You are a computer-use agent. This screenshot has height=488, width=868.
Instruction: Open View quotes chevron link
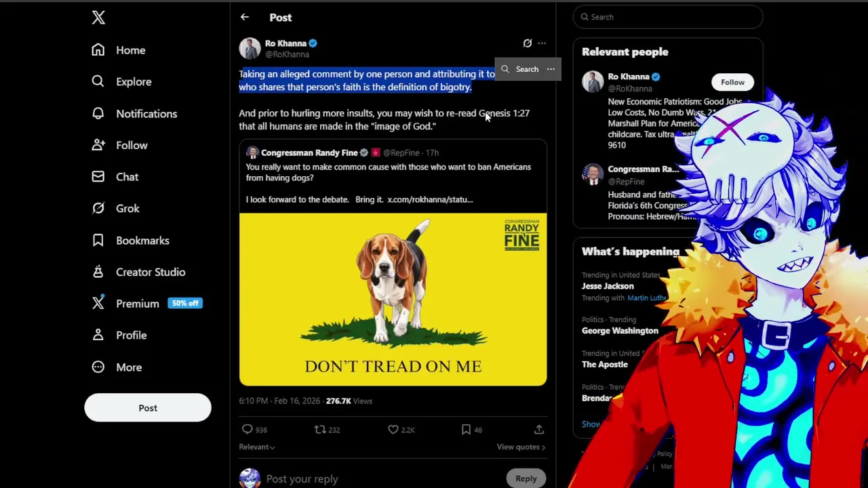click(521, 447)
